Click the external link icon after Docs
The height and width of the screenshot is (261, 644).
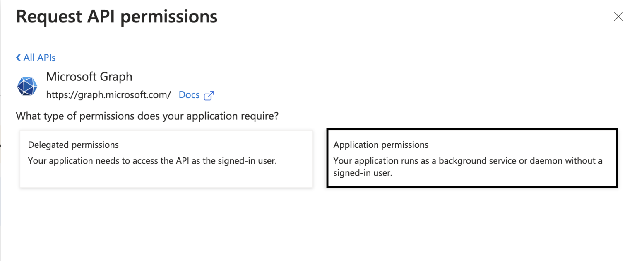click(x=209, y=95)
